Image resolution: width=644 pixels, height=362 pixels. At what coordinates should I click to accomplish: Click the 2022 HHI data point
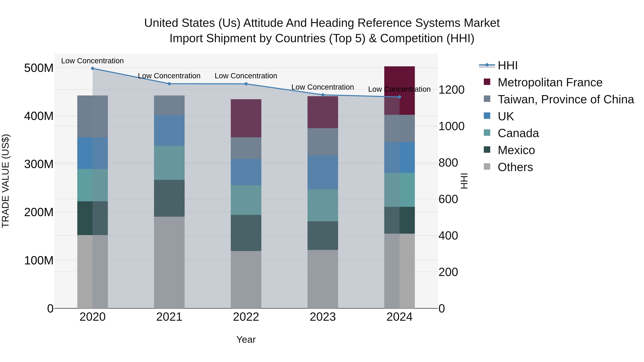[246, 84]
